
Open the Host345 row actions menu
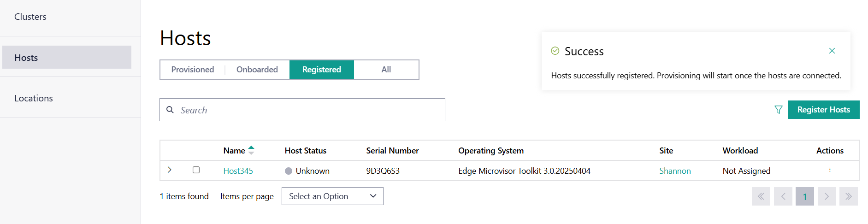[x=830, y=170]
